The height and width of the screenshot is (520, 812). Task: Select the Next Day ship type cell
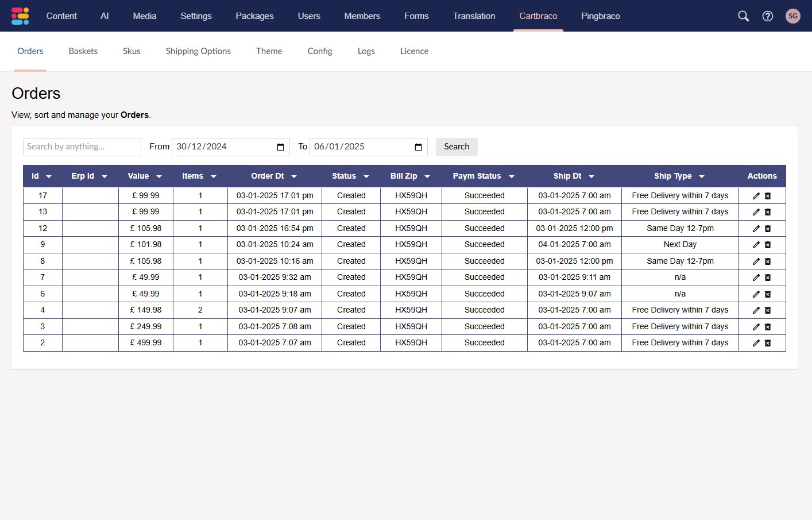tap(680, 245)
